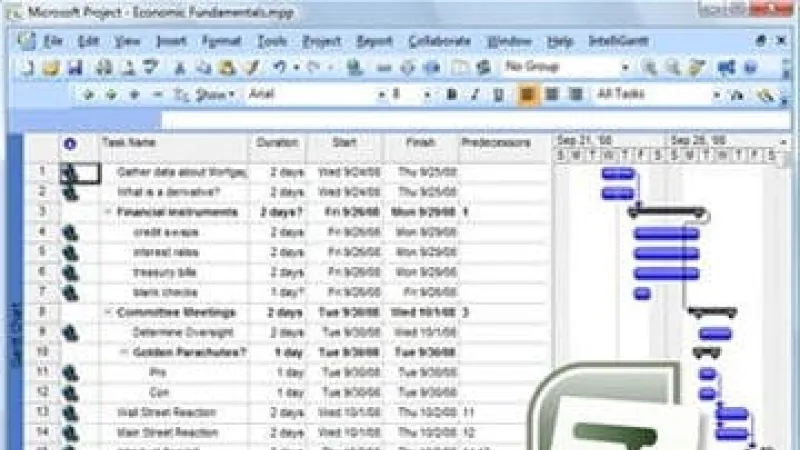The width and height of the screenshot is (800, 450).
Task: Open the Undo history dropdown arrow
Action: [x=296, y=67]
